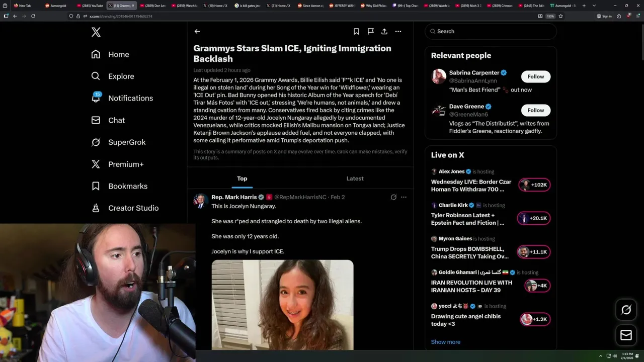Click Sign in in the browser toolbar
644x362 pixels.
[604, 16]
